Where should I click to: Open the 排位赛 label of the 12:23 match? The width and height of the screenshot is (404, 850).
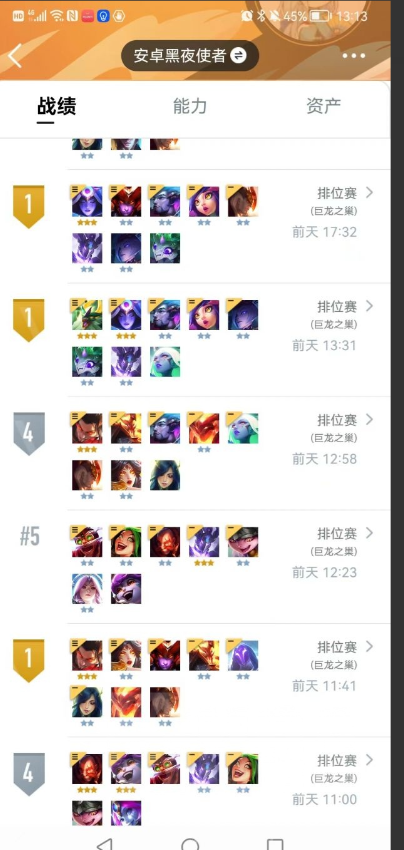click(337, 534)
